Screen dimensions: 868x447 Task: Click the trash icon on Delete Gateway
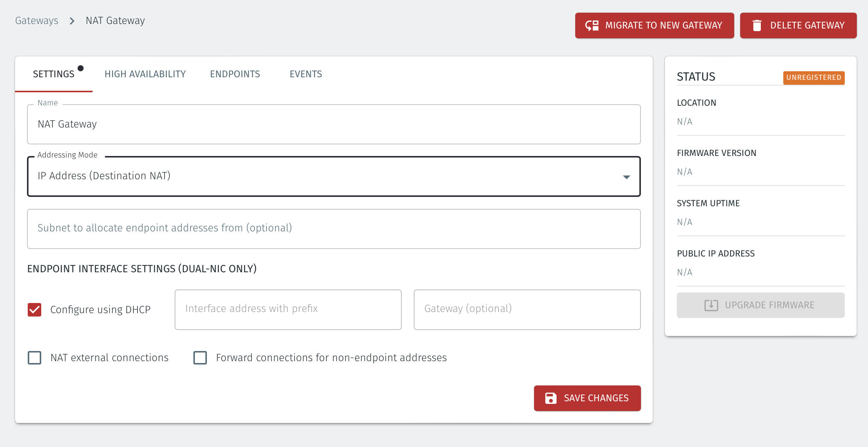757,25
